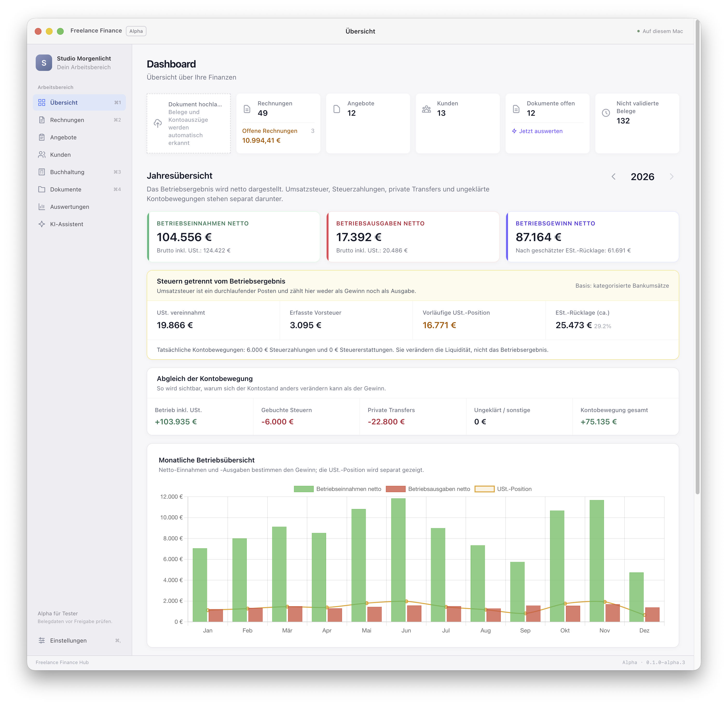Viewport: 728px width, 706px height.
Task: Click the Angebote card file icon
Action: coord(337,109)
